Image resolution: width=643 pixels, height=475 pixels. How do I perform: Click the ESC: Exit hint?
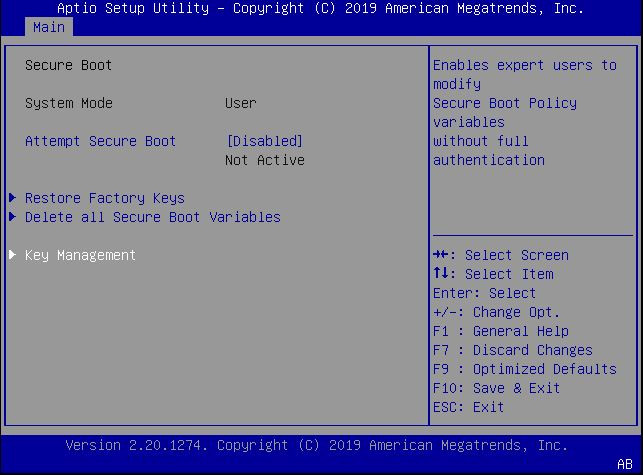click(468, 407)
